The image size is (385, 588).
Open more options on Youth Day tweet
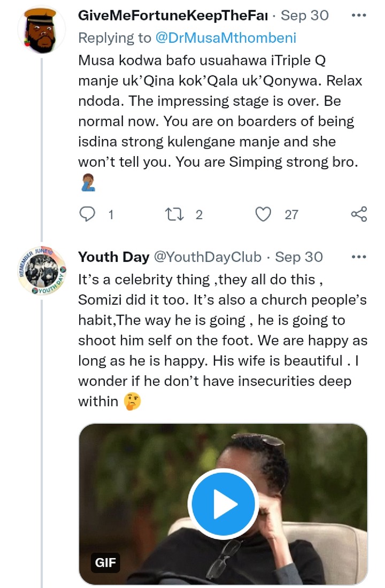coord(359,257)
